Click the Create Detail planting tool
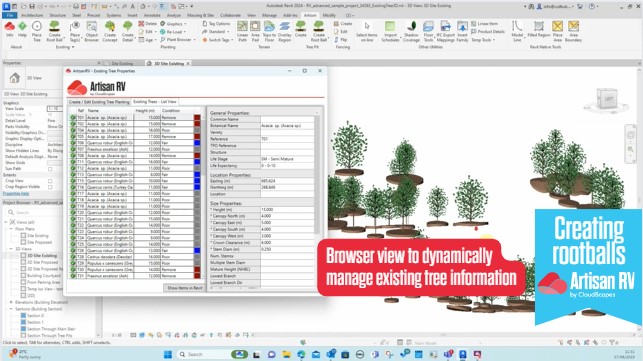 (x=128, y=32)
